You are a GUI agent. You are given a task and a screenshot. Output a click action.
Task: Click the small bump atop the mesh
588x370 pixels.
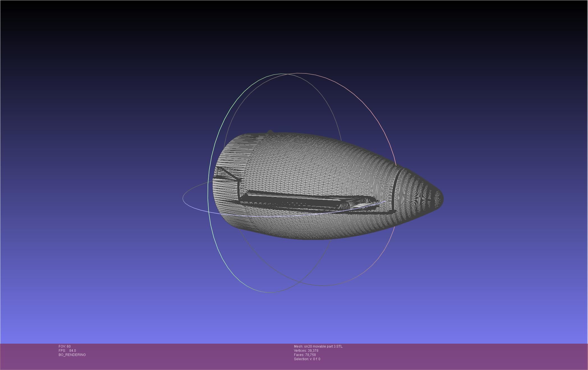coord(270,131)
